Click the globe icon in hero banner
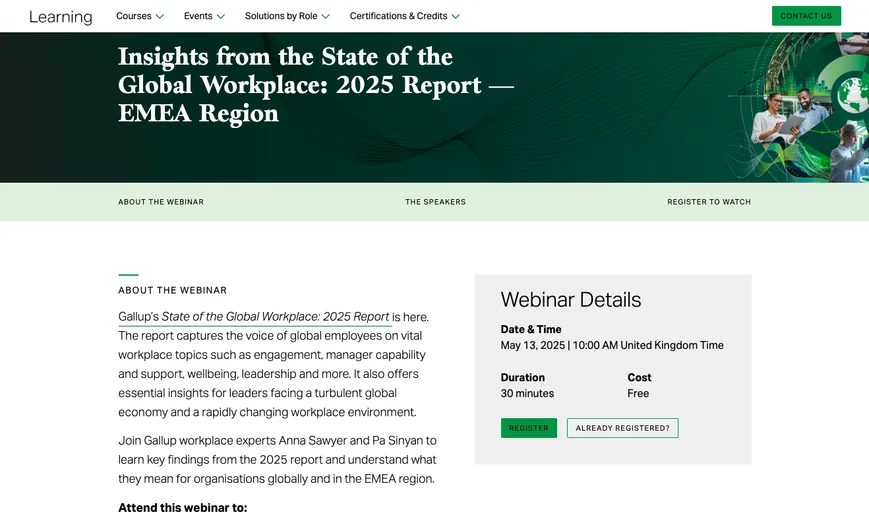869x525 pixels. tap(850, 95)
